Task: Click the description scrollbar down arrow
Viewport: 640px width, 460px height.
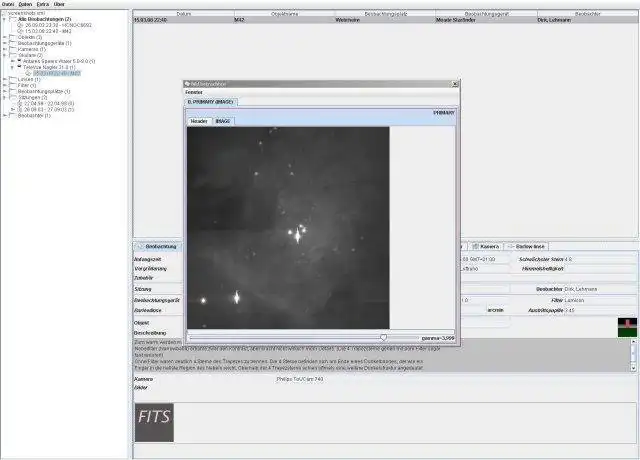Action: click(633, 368)
